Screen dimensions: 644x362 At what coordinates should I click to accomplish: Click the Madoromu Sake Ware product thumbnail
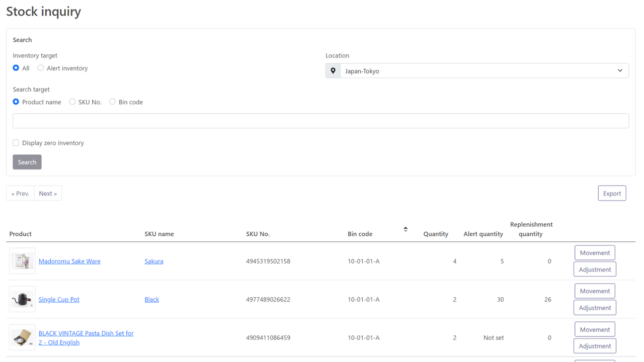click(x=22, y=260)
